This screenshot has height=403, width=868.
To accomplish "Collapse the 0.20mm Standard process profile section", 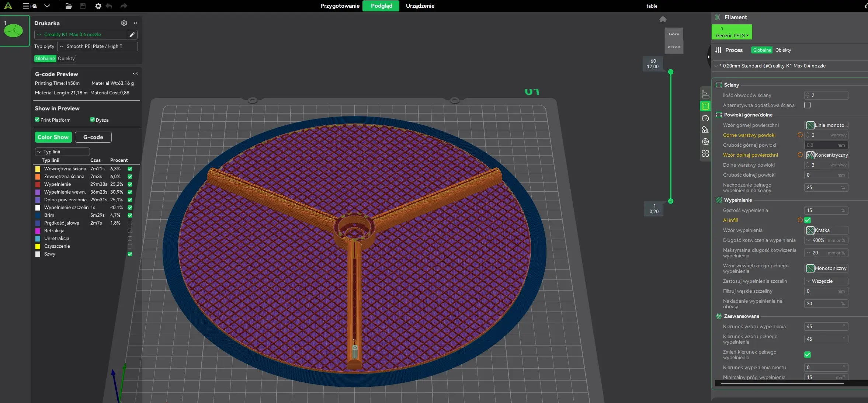I will pos(716,66).
